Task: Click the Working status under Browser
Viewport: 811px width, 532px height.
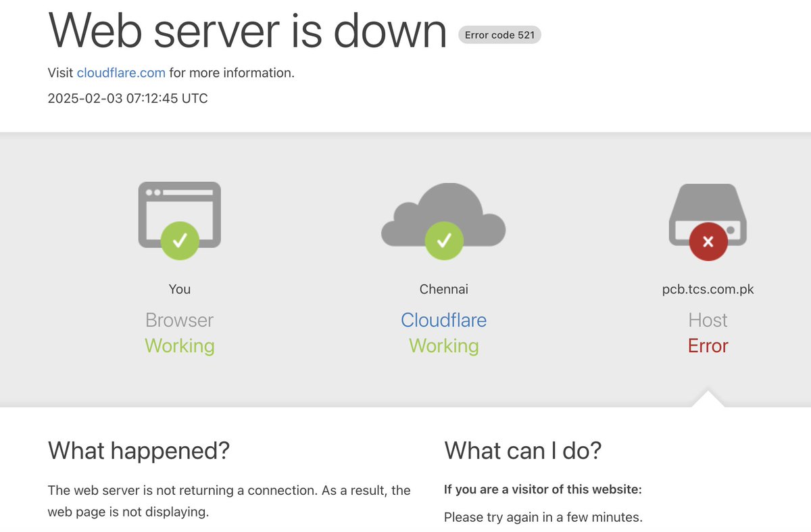Action: tap(180, 345)
